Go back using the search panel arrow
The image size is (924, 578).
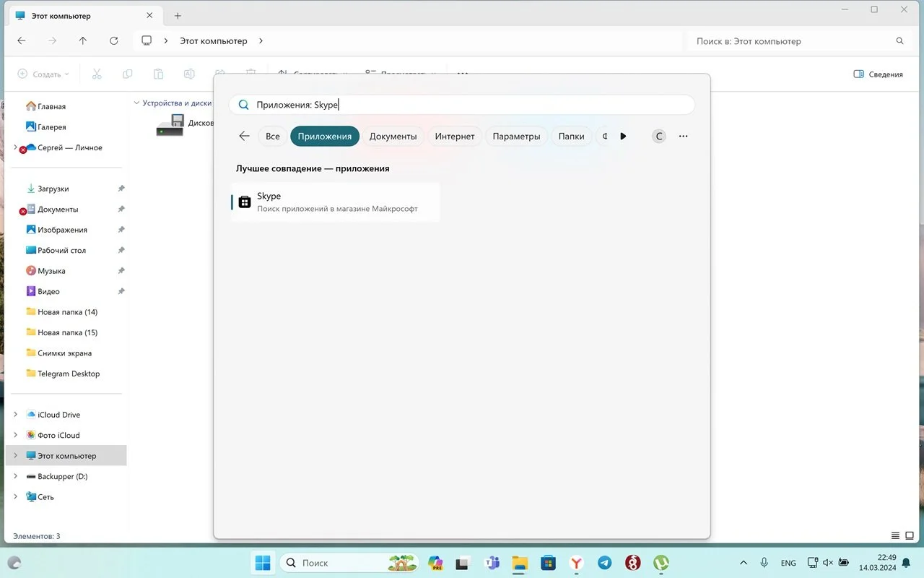point(244,136)
